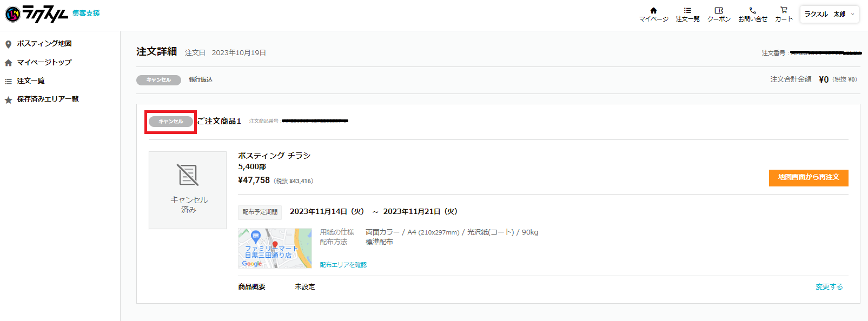This screenshot has height=321, width=868.
Task: Click the Raksul logo
Action: 36,14
